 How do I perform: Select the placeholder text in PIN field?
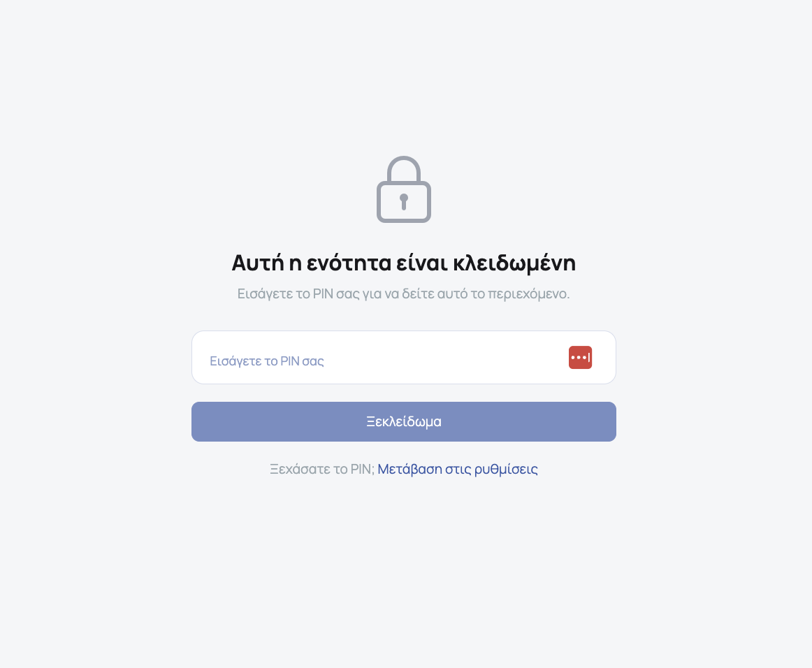[x=267, y=361]
